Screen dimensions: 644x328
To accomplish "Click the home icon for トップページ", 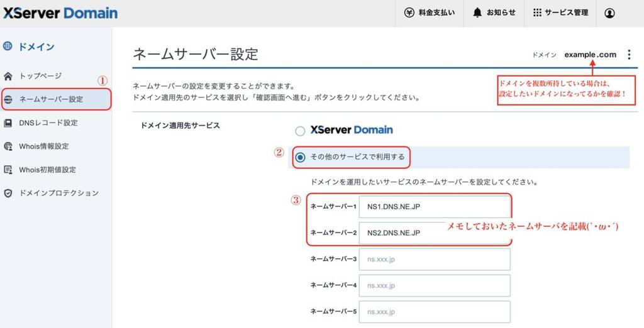I will tap(8, 77).
